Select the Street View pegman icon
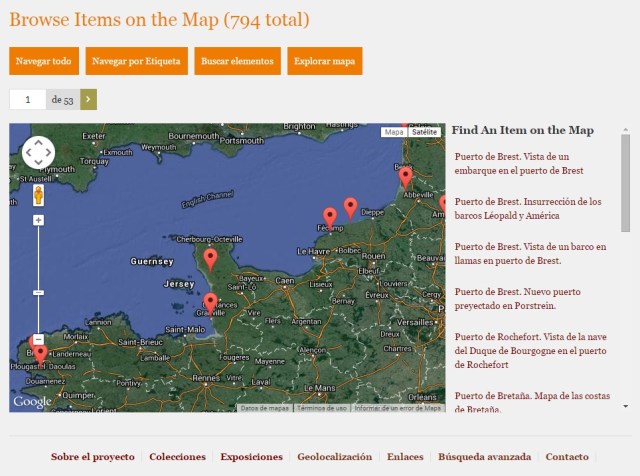 pos(38,194)
